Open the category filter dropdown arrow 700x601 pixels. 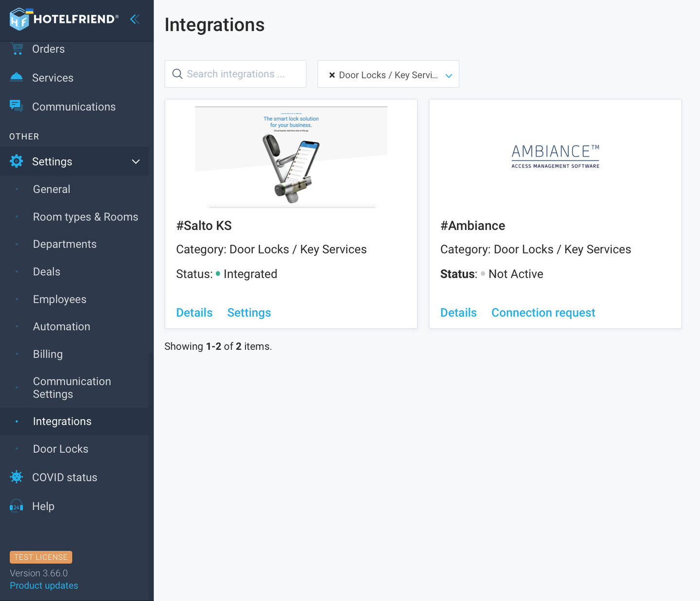click(x=449, y=75)
